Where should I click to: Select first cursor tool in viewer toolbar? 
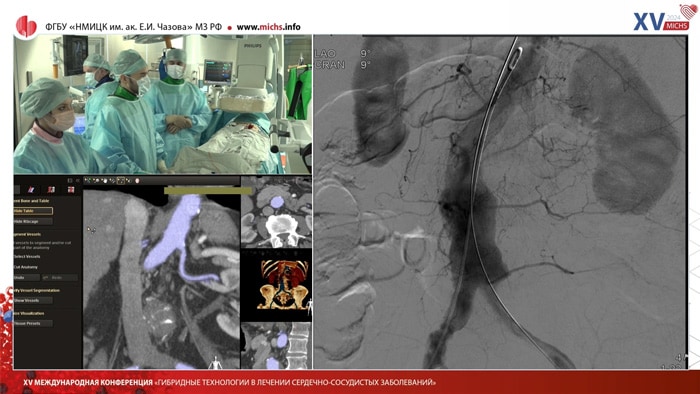(88, 181)
